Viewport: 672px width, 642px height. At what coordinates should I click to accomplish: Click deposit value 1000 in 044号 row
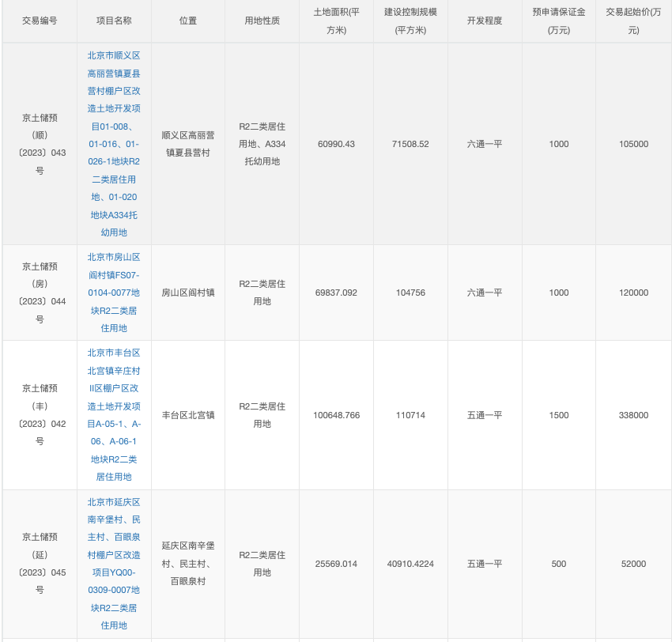click(x=558, y=293)
